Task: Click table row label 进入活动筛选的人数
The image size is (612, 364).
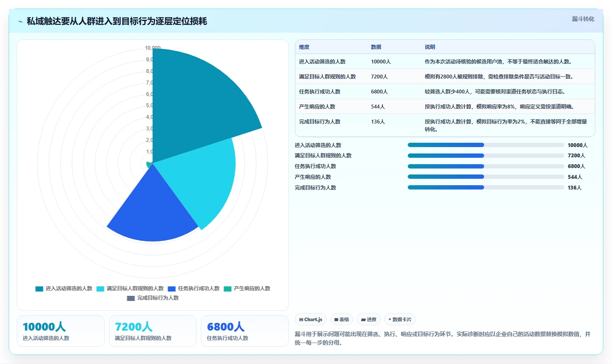Action: tap(322, 62)
